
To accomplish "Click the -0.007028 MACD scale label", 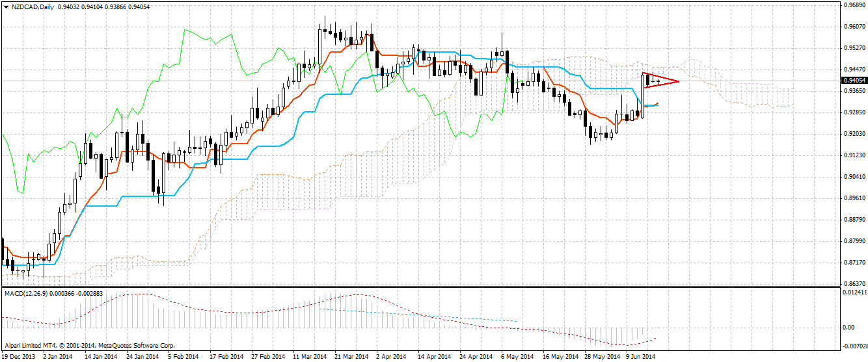I will click(x=855, y=346).
